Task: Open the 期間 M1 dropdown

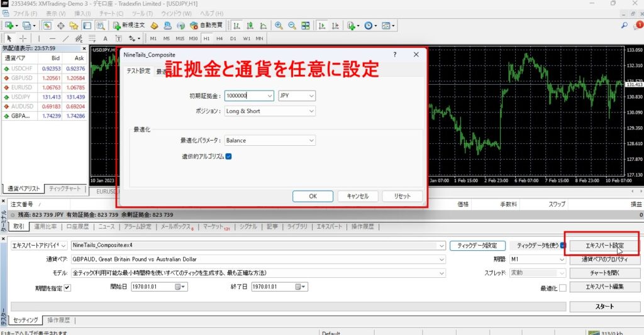Action: (538, 260)
